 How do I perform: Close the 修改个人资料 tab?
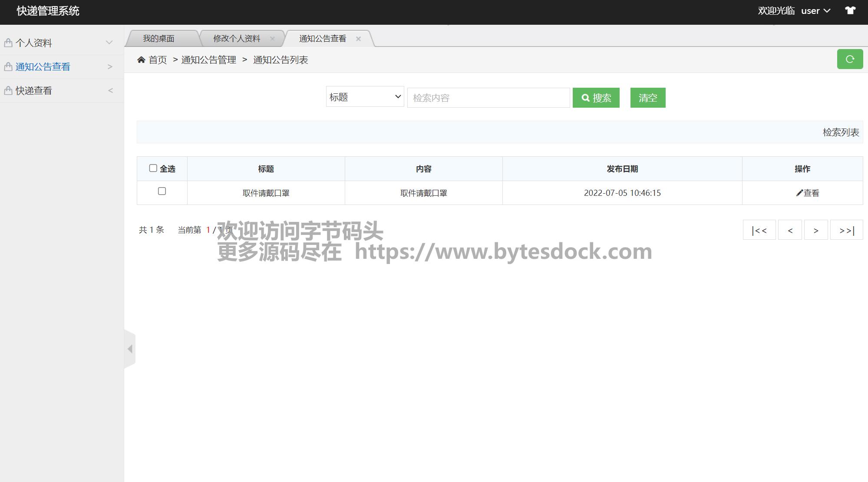[x=272, y=39]
